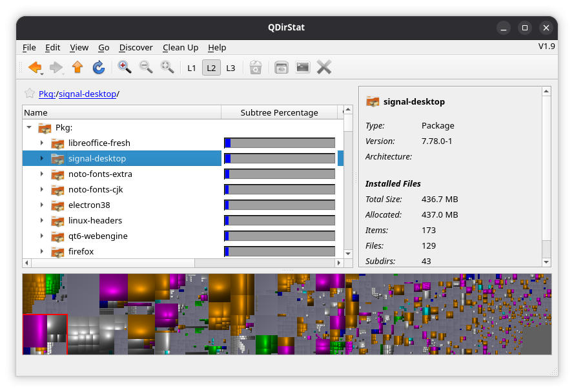The height and width of the screenshot is (392, 574).
Task: Click the Pkg: breadcrumb link
Action: (47, 94)
